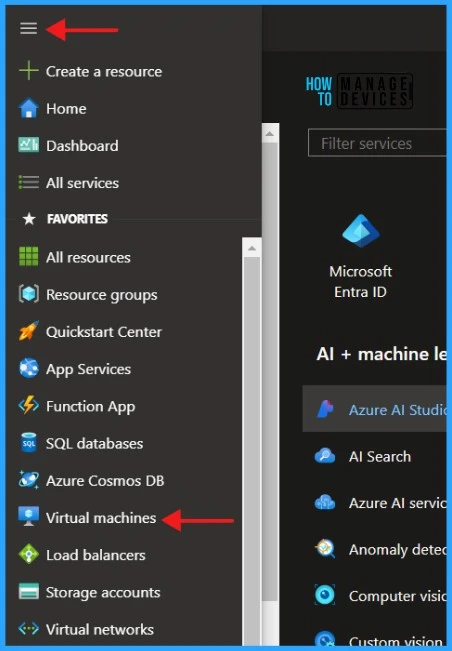This screenshot has height=651, width=452.
Task: Go to Home in the portal menu
Action: point(66,109)
